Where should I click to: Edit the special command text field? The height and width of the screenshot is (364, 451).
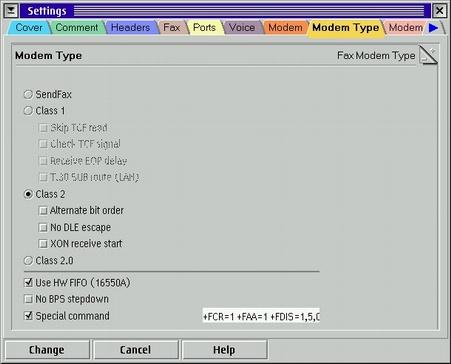point(261,316)
